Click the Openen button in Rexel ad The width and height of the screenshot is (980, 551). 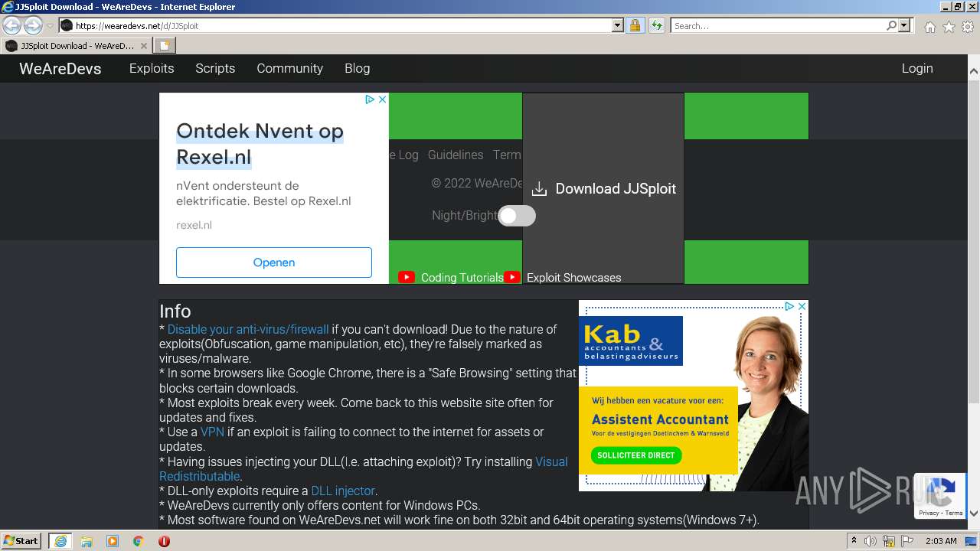(x=274, y=262)
